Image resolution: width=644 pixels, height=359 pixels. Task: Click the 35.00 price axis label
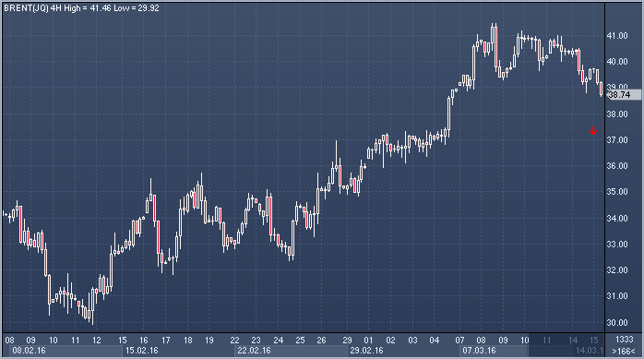617,192
